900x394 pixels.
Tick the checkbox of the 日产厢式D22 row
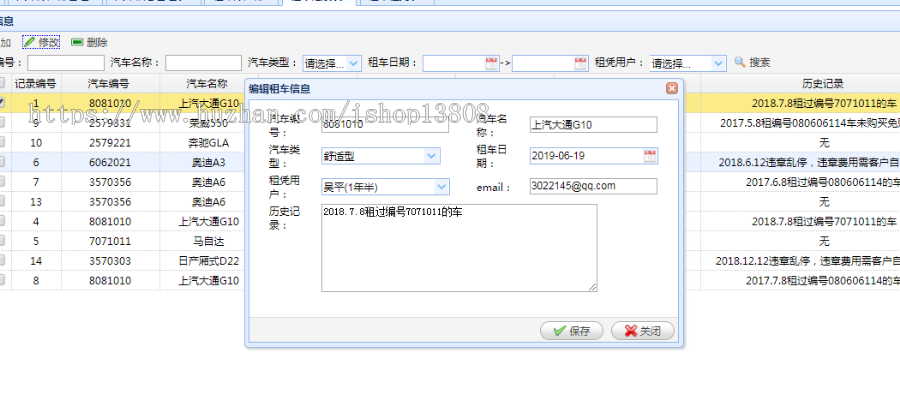point(2,261)
